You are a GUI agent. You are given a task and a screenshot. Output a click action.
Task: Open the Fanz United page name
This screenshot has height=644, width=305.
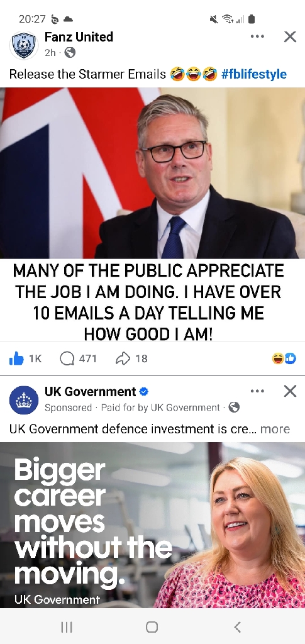coord(79,37)
